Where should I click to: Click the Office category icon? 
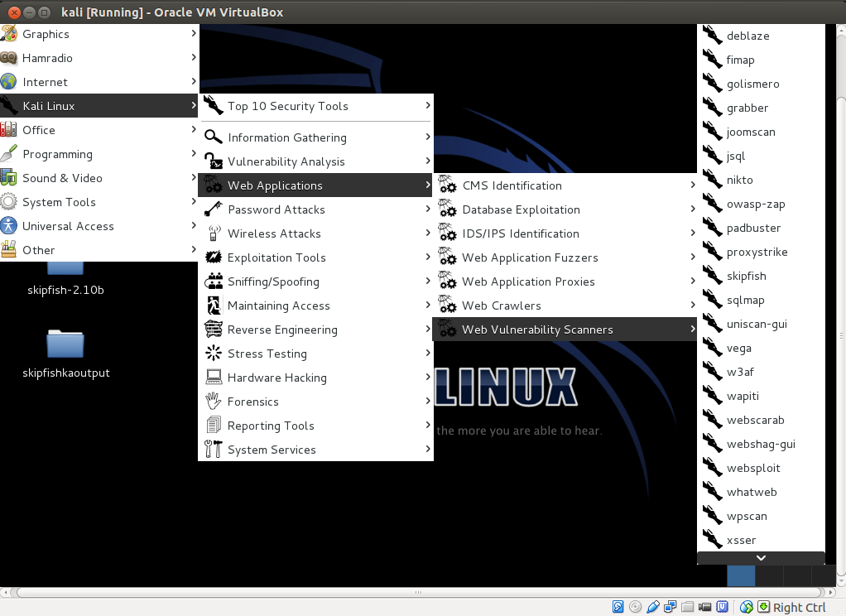tap(8, 129)
